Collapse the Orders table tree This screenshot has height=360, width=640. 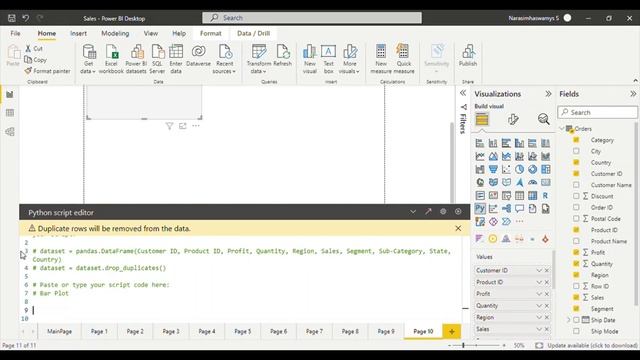point(561,129)
